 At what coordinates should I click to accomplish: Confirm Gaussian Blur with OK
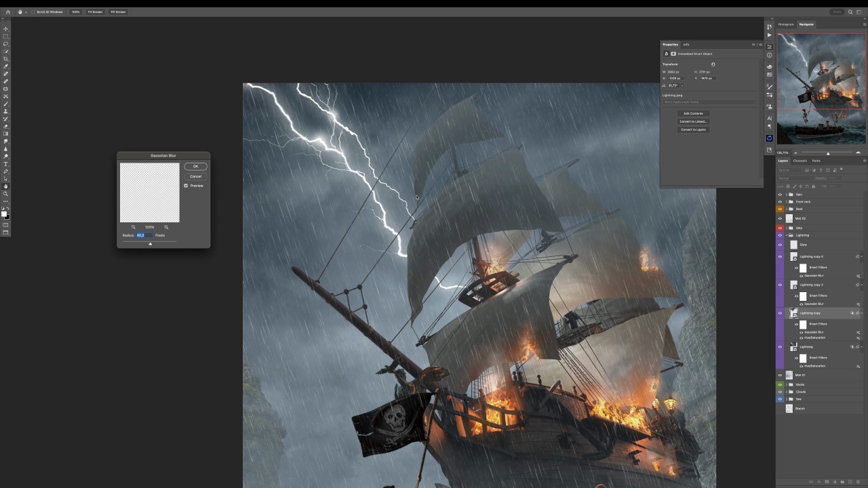[195, 167]
